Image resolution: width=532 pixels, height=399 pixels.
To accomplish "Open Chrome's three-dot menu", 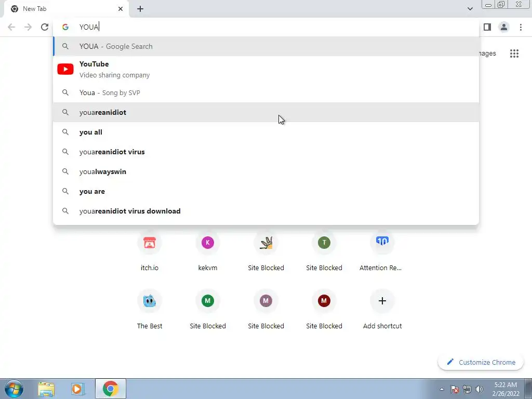I will click(521, 27).
